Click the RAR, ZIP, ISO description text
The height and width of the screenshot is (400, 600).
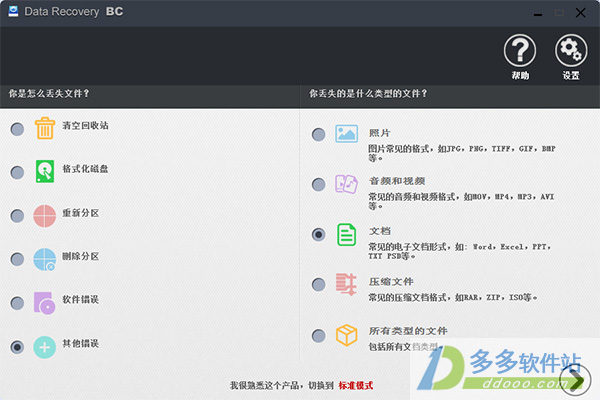pyautogui.click(x=453, y=297)
